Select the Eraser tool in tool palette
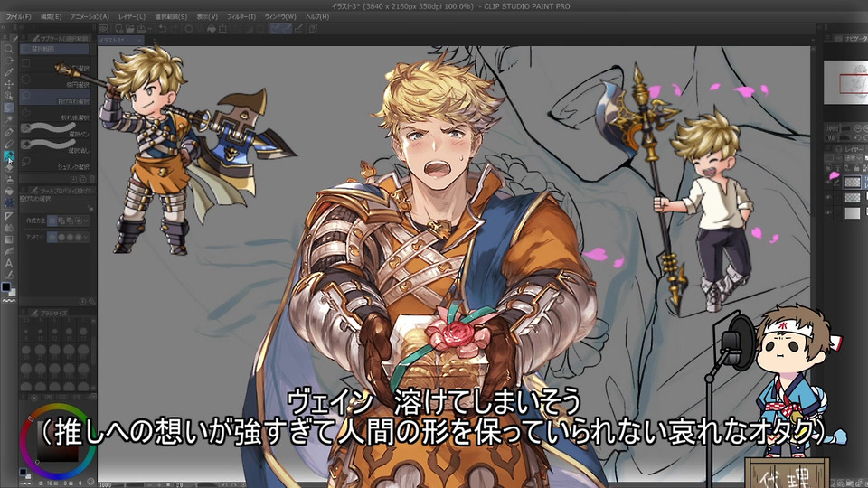Image resolution: width=868 pixels, height=488 pixels. pos(8,168)
